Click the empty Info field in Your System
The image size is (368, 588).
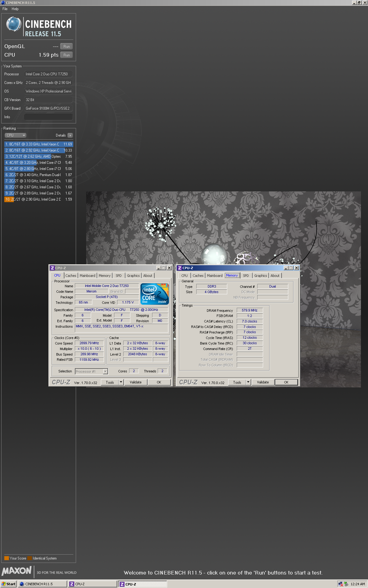tap(48, 117)
